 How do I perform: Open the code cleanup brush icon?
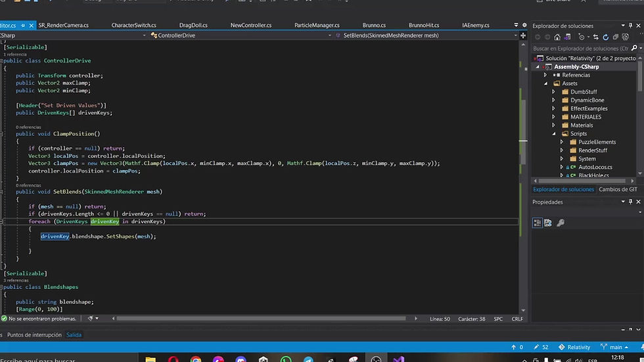point(91,319)
